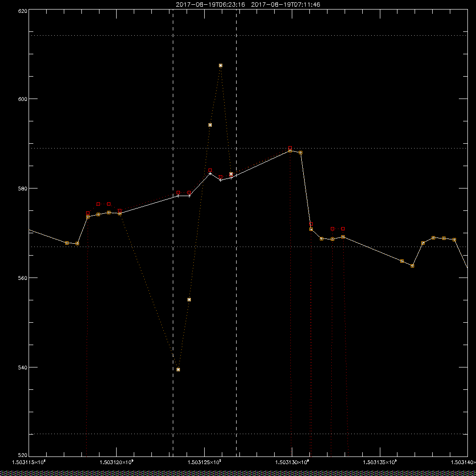This screenshot has height=476, width=476.
Task: Click the first white dashed vertical line
Action: [x=173, y=233]
